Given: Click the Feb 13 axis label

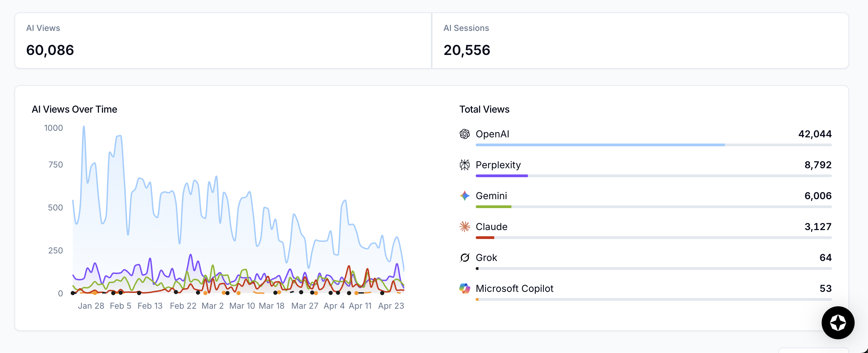Looking at the screenshot, I should click(x=150, y=306).
